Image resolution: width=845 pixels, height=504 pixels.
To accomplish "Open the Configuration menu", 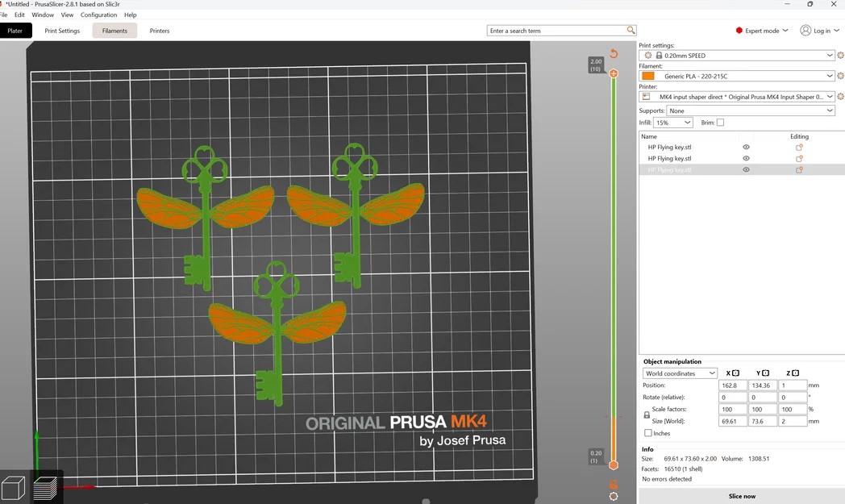I will [x=98, y=15].
